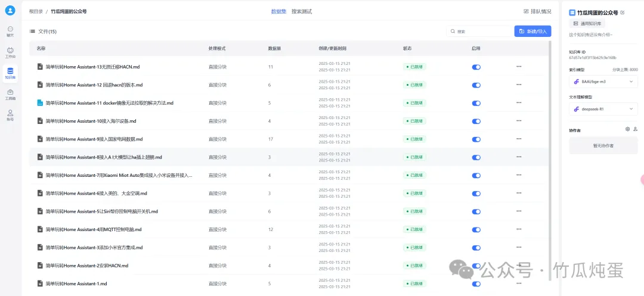Go to 根目录 in the breadcrumb
Screen dimensions: 644x296
[36, 11]
